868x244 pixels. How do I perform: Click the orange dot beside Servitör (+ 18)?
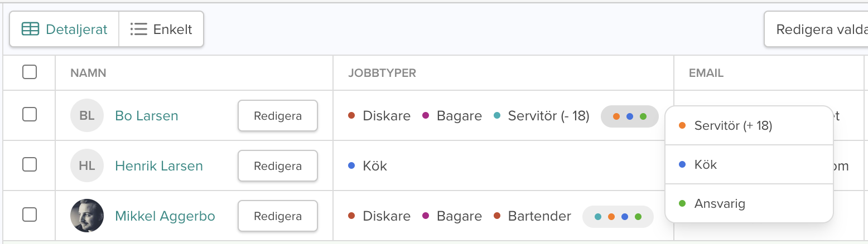click(x=682, y=126)
